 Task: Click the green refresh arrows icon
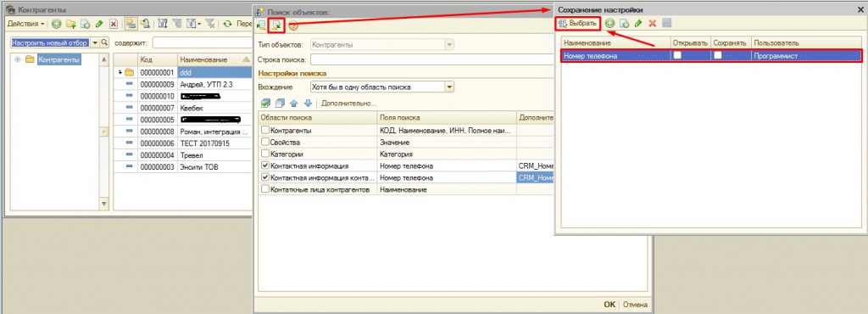pyautogui.click(x=227, y=24)
